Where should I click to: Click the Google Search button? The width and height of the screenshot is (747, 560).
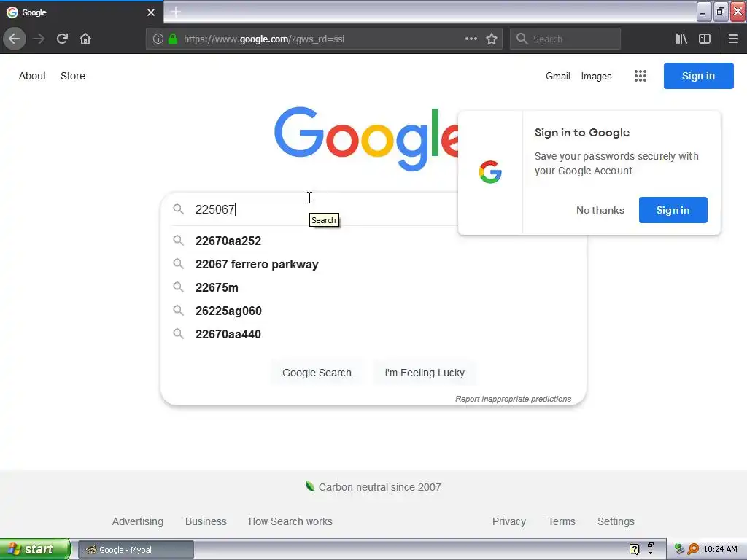click(x=317, y=373)
